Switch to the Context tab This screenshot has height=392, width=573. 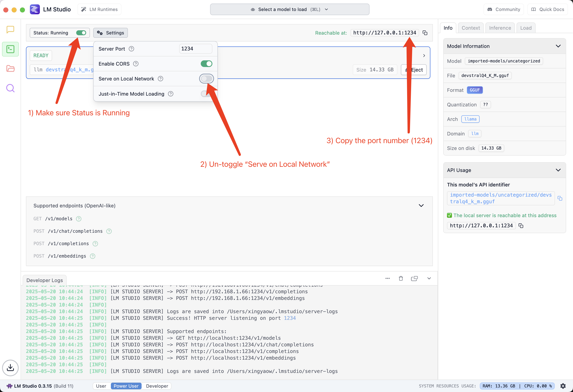coord(471,28)
